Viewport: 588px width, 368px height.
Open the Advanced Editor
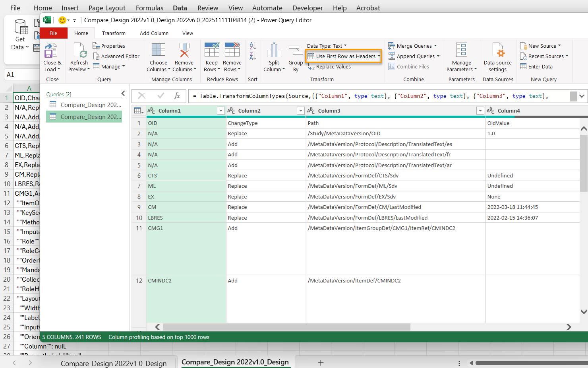tap(116, 56)
